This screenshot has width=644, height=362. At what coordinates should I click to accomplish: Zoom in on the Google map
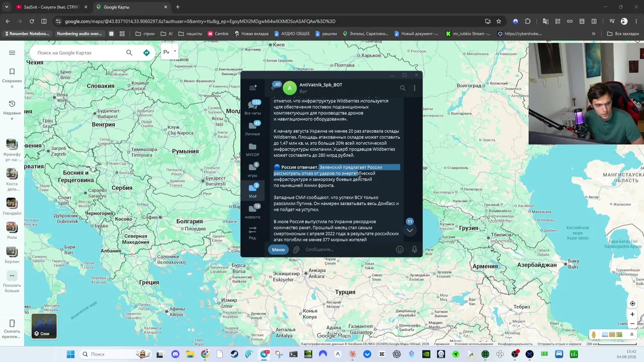tap(632, 315)
